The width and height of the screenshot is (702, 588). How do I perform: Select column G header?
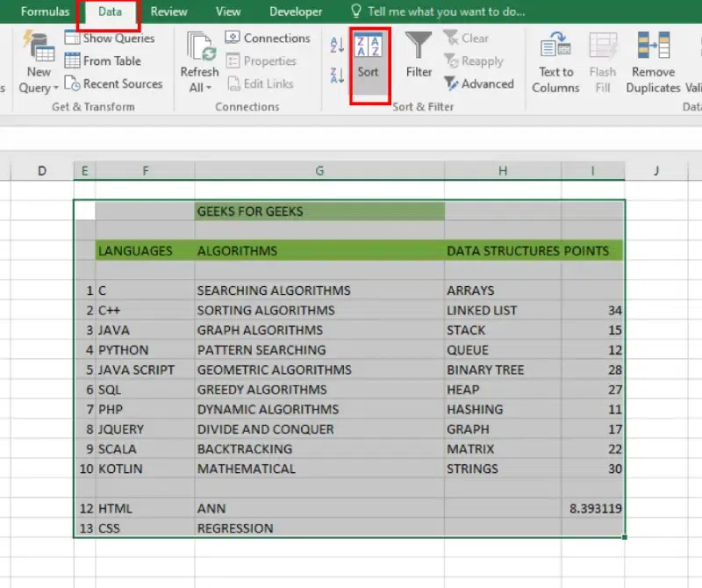click(x=319, y=170)
